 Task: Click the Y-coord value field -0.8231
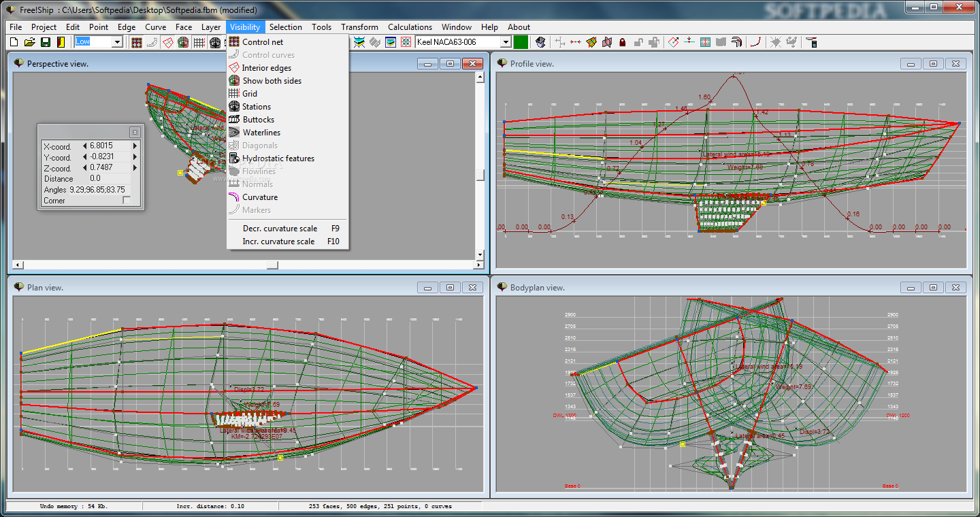coord(110,156)
